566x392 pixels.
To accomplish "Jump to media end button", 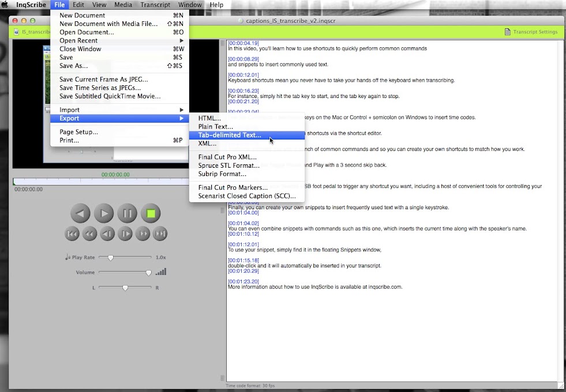I will point(160,233).
